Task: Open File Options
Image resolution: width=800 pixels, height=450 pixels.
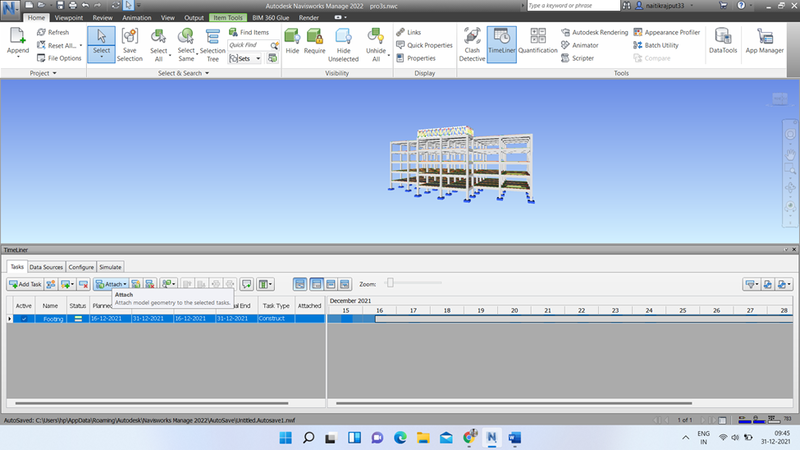Action: (x=59, y=58)
